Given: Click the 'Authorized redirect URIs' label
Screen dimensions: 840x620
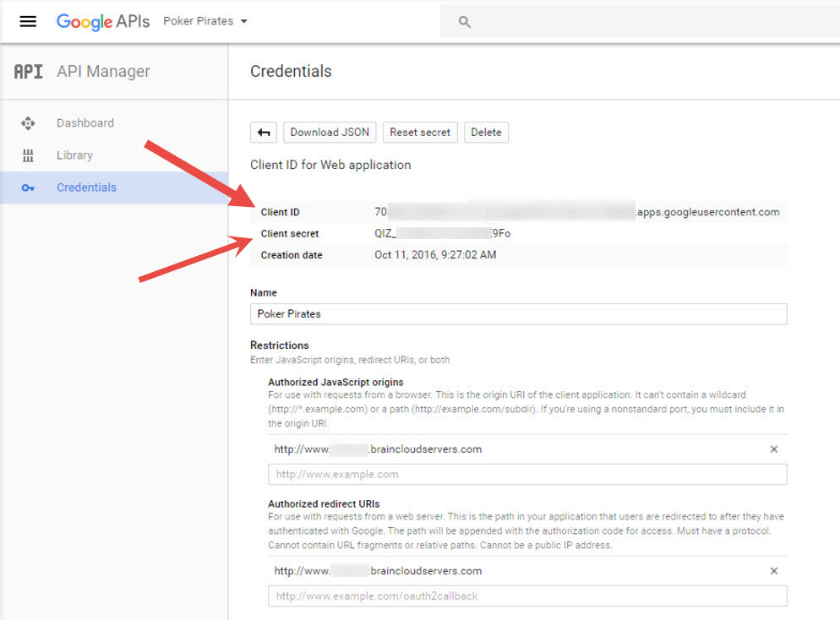Looking at the screenshot, I should (x=325, y=503).
